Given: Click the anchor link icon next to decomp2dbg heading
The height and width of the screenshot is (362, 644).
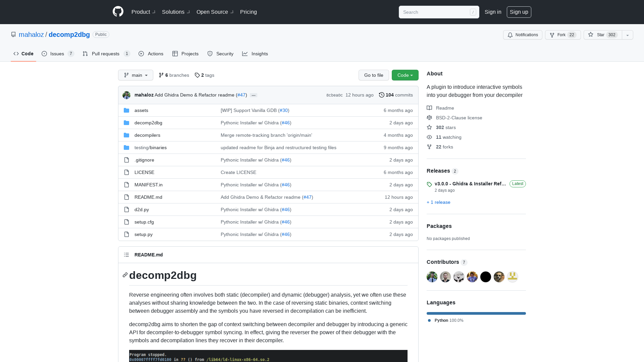Looking at the screenshot, I should (x=125, y=275).
